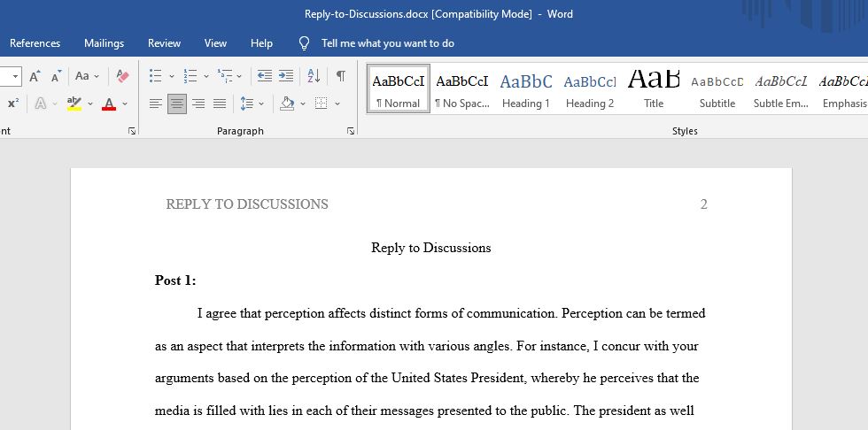Clear all formatting with eraser icon
868x430 pixels.
click(x=123, y=76)
